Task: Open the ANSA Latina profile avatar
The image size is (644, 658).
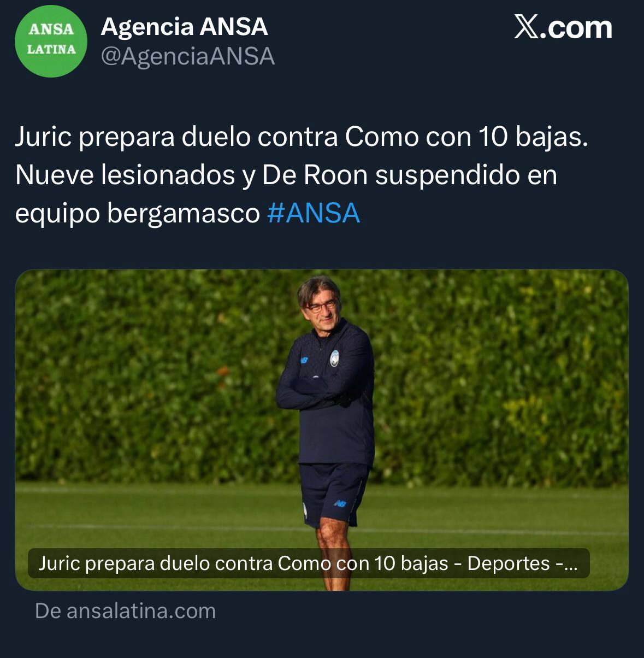Action: pyautogui.click(x=51, y=41)
